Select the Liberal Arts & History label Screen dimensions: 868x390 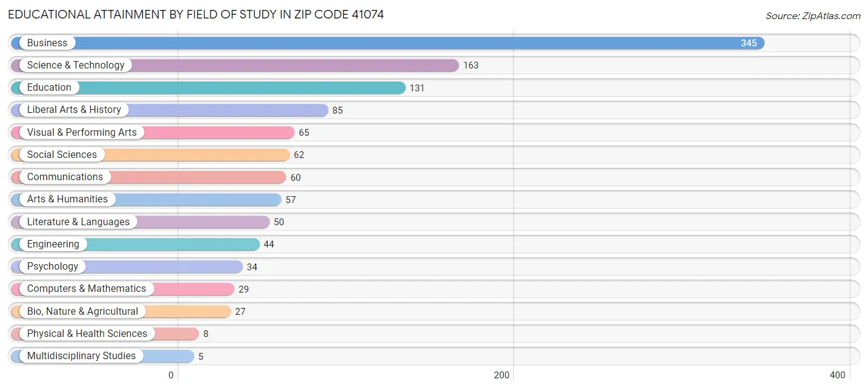tap(74, 110)
